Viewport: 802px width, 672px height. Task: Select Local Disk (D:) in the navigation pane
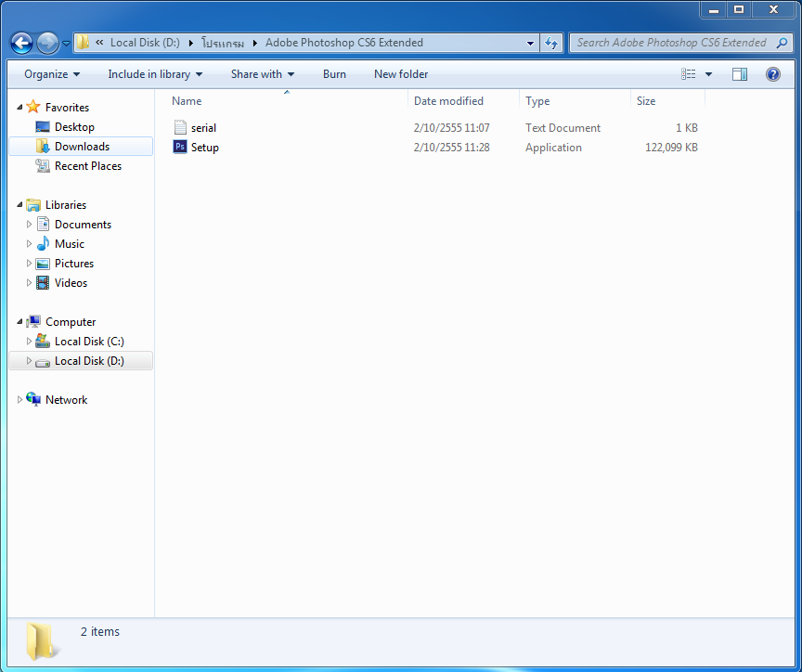point(89,360)
